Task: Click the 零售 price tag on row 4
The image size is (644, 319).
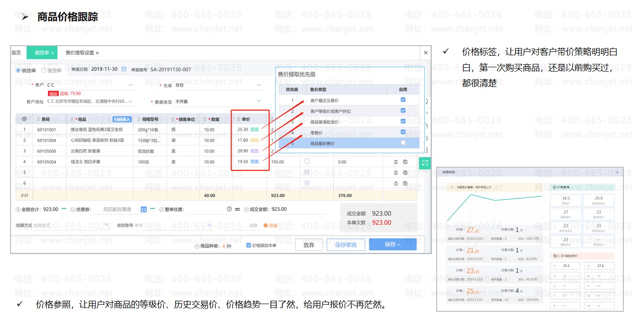Action: click(x=254, y=162)
